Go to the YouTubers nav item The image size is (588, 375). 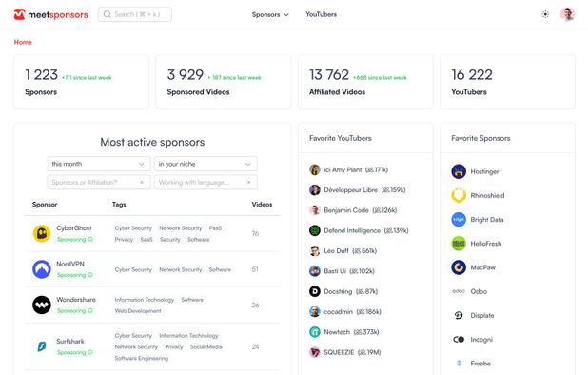point(321,14)
